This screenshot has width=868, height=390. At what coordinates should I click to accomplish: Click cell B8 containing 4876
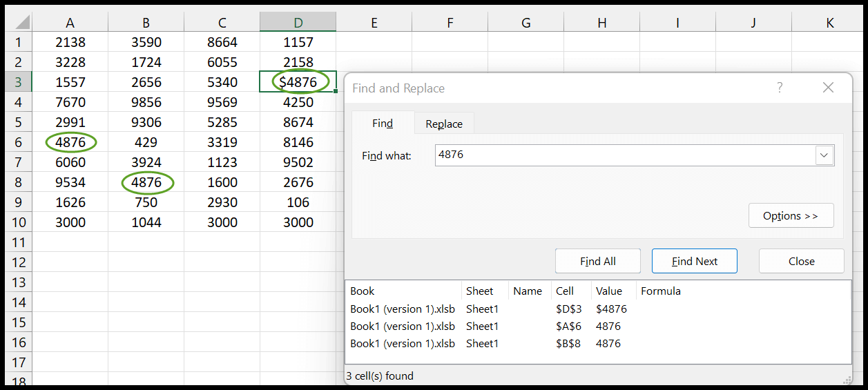coord(146,182)
